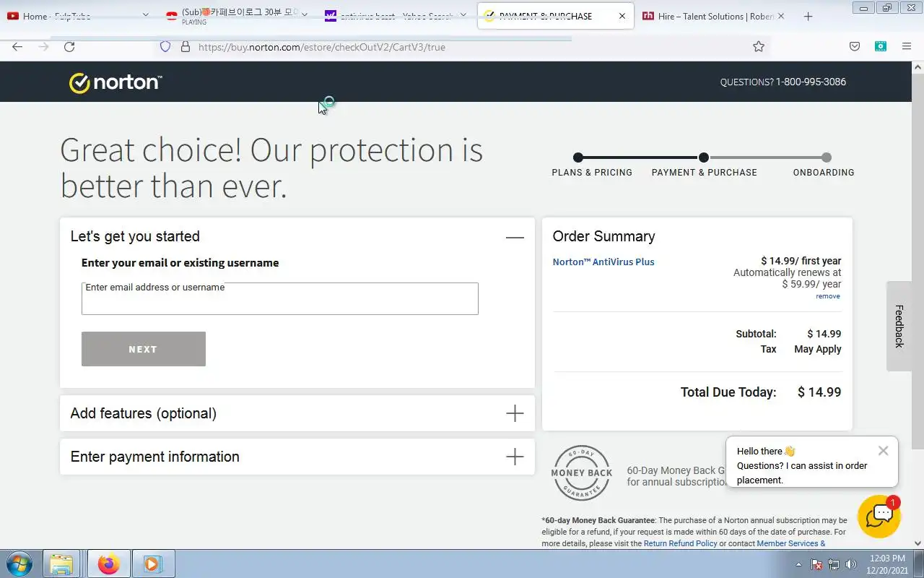Close the Hire Talent Solutions tab

780,16
